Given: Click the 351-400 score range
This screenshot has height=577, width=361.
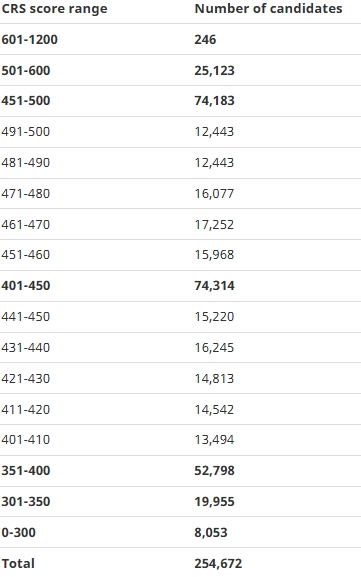Looking at the screenshot, I should click(x=26, y=470).
